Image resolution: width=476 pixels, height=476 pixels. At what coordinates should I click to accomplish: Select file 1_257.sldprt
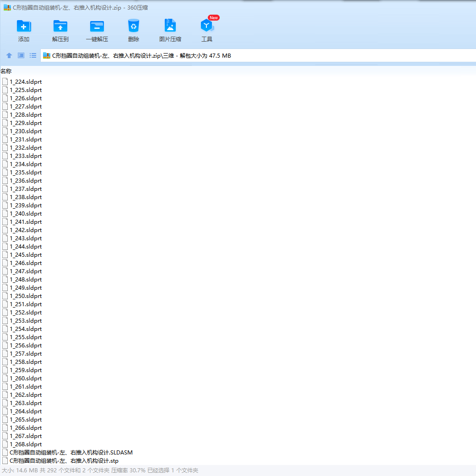pyautogui.click(x=26, y=354)
